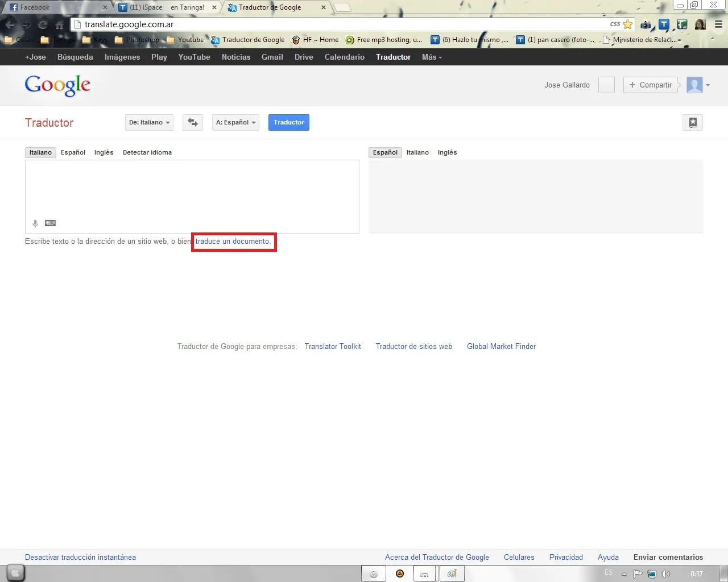
Task: Open Drive in the Google bar
Action: 304,57
